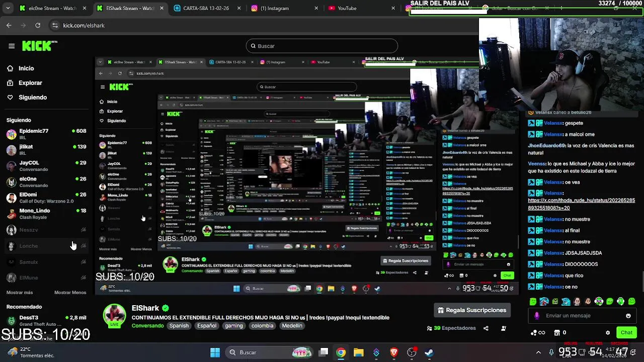Close the YouTube tab
Image resolution: width=644 pixels, height=362 pixels.
[393, 8]
